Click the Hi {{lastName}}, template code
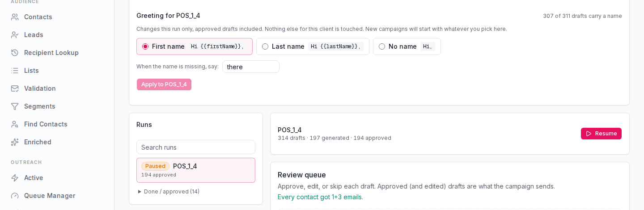This screenshot has height=210, width=644. click(x=336, y=46)
